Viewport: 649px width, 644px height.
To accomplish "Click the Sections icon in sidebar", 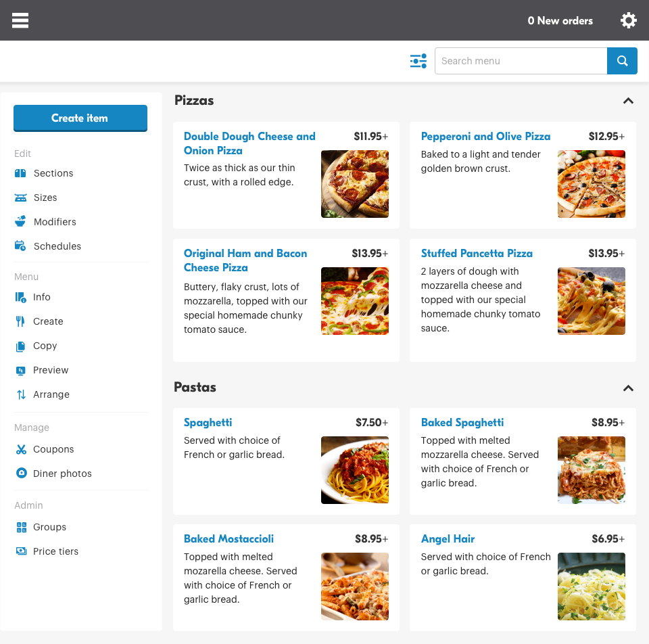I will [x=21, y=173].
